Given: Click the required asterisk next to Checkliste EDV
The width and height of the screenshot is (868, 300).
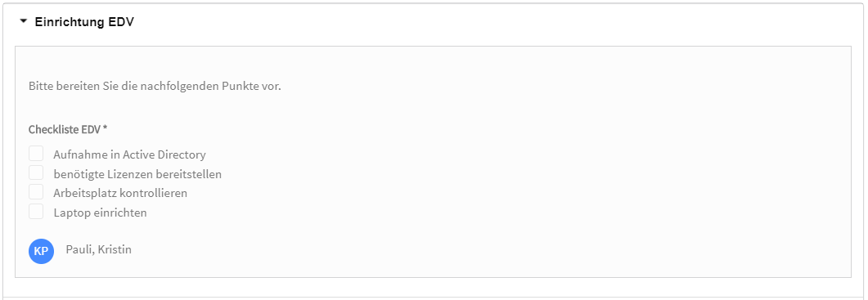Looking at the screenshot, I should coord(106,128).
